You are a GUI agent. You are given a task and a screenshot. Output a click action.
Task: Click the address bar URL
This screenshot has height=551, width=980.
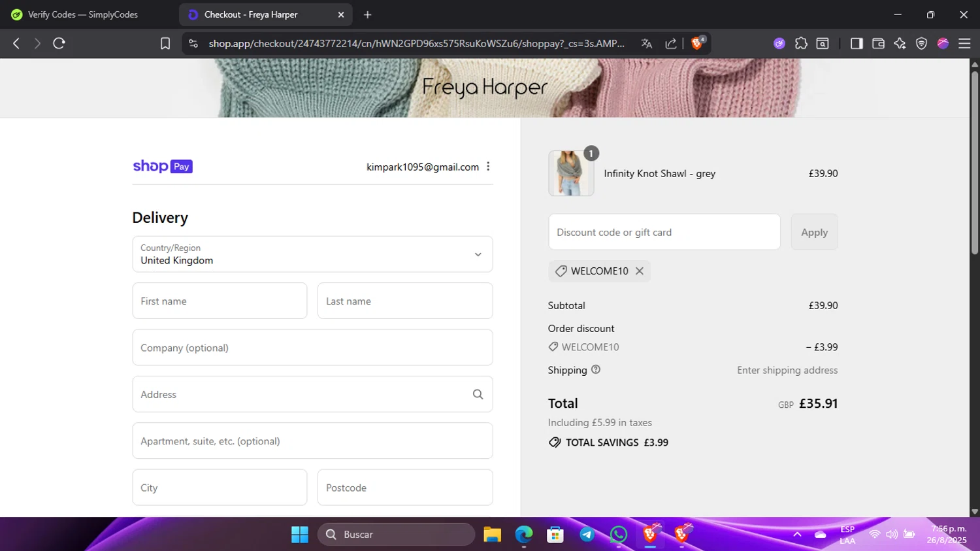coord(417,43)
